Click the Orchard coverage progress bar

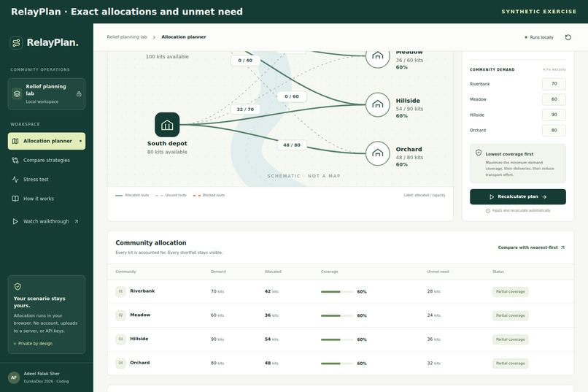pyautogui.click(x=337, y=364)
